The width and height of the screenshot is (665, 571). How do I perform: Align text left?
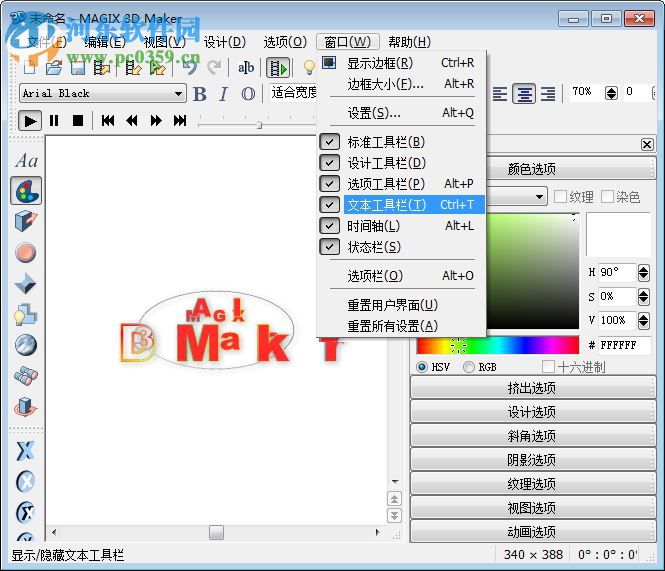coord(500,93)
